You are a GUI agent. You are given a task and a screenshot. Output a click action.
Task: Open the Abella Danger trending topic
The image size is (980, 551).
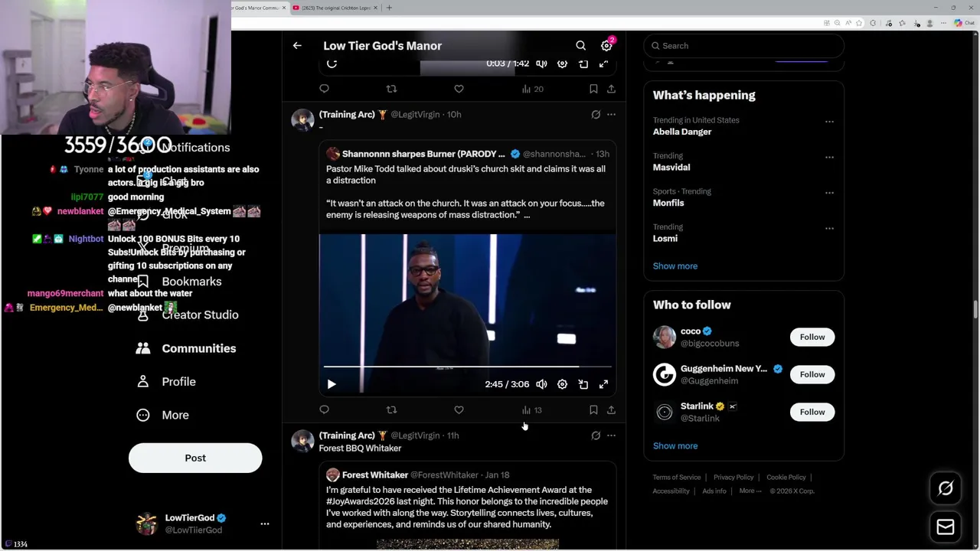click(682, 132)
